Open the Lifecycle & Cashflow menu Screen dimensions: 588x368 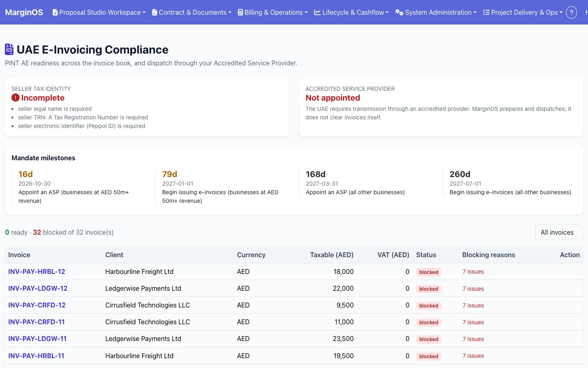[351, 12]
